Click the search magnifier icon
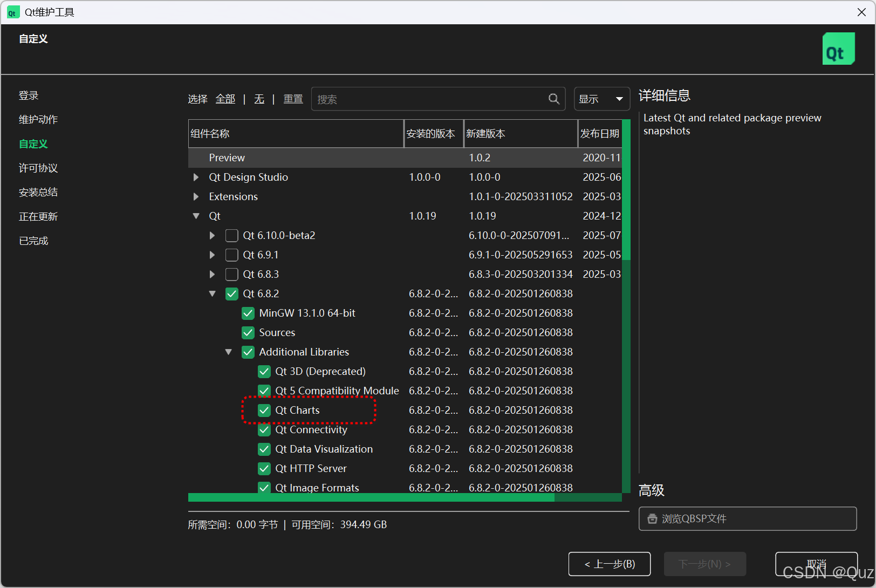This screenshot has width=876, height=588. (554, 99)
